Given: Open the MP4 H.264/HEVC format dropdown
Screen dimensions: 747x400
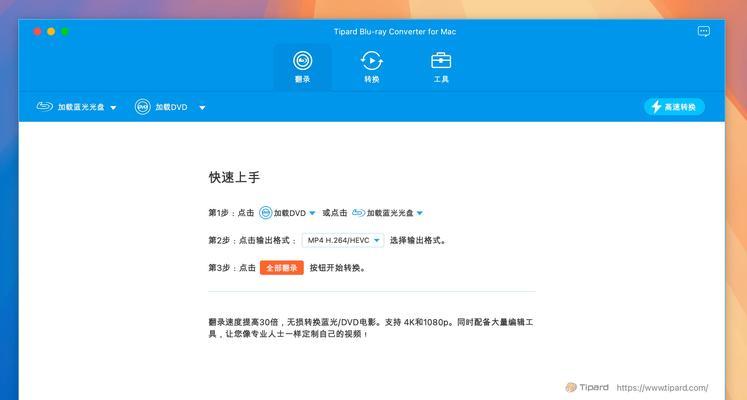Looking at the screenshot, I should [343, 240].
